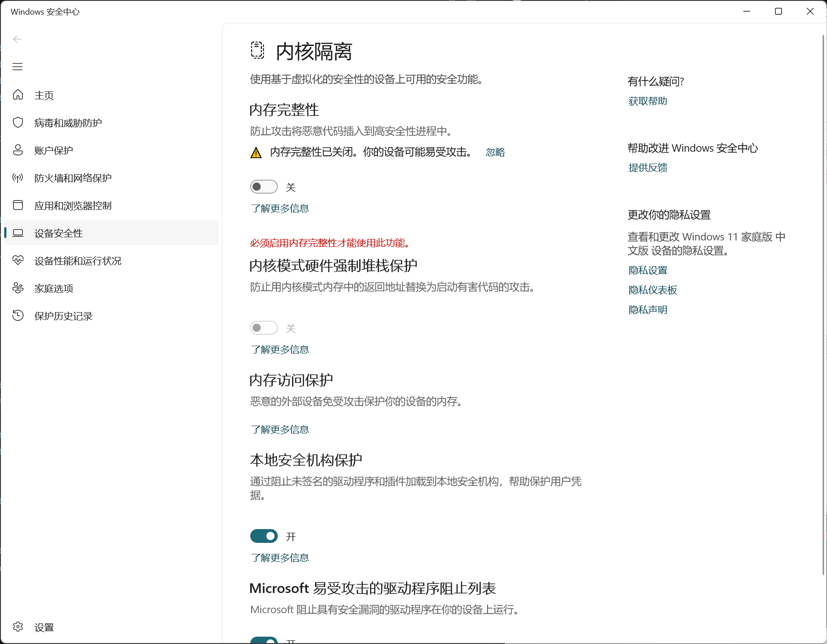The height and width of the screenshot is (644, 827).
Task: Click the 内存访问保护 section heading
Action: point(291,380)
